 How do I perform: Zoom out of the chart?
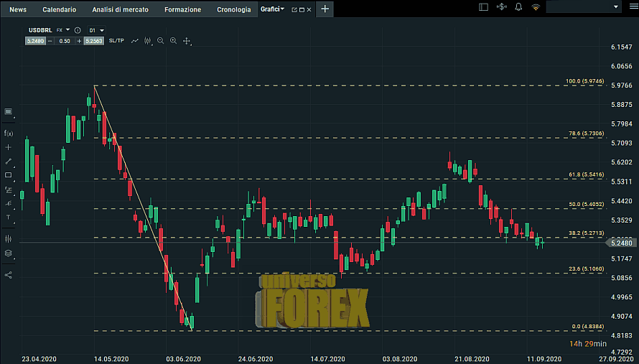(x=160, y=41)
